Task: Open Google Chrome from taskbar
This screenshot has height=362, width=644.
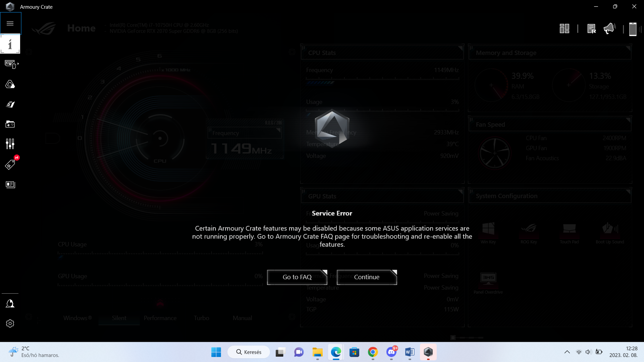Action: [373, 352]
